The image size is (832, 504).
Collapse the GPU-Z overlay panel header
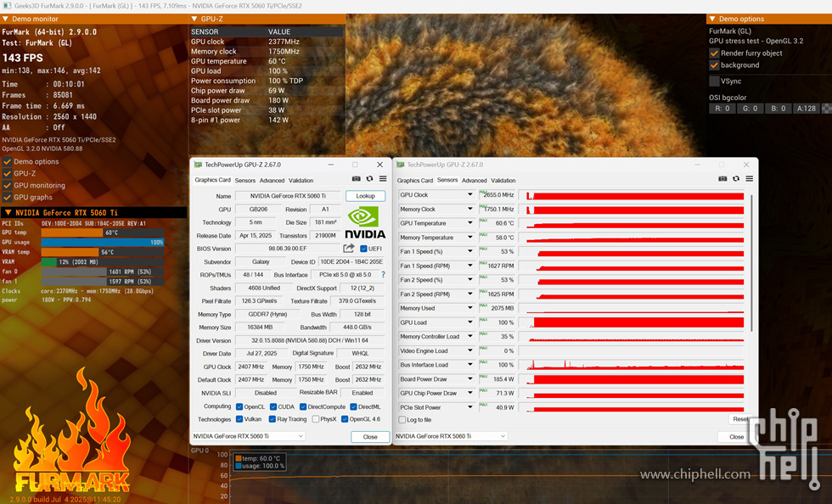[x=194, y=19]
